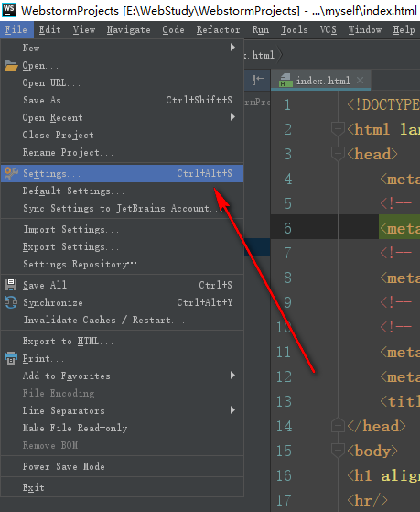Open the Refactor menu
420x512 pixels.
[218, 29]
